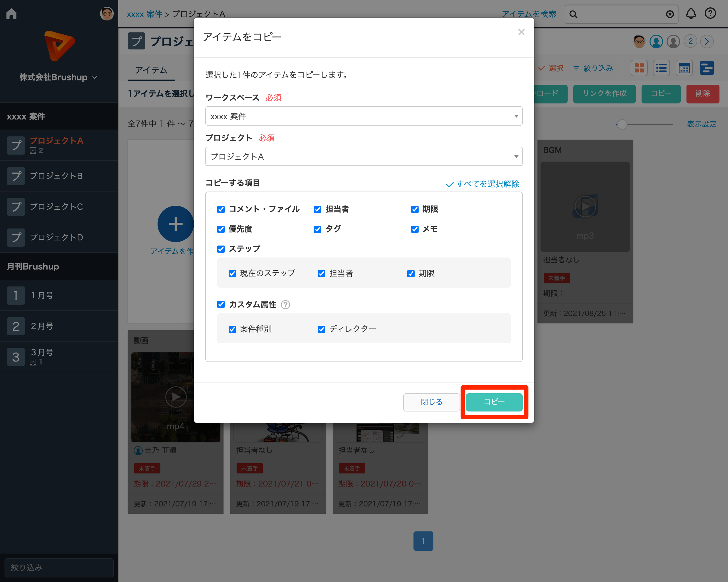The width and height of the screenshot is (728, 582).
Task: Switch to grid thumbnail view icon
Action: coord(639,68)
